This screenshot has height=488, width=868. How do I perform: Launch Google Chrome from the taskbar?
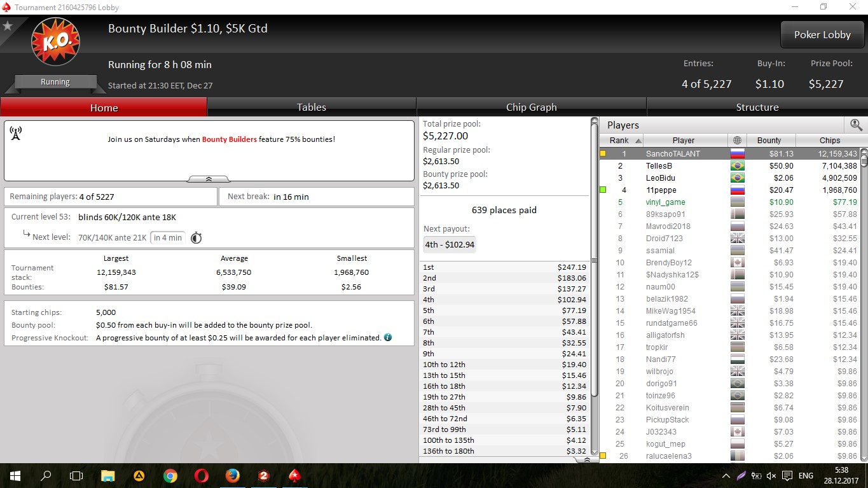170,475
